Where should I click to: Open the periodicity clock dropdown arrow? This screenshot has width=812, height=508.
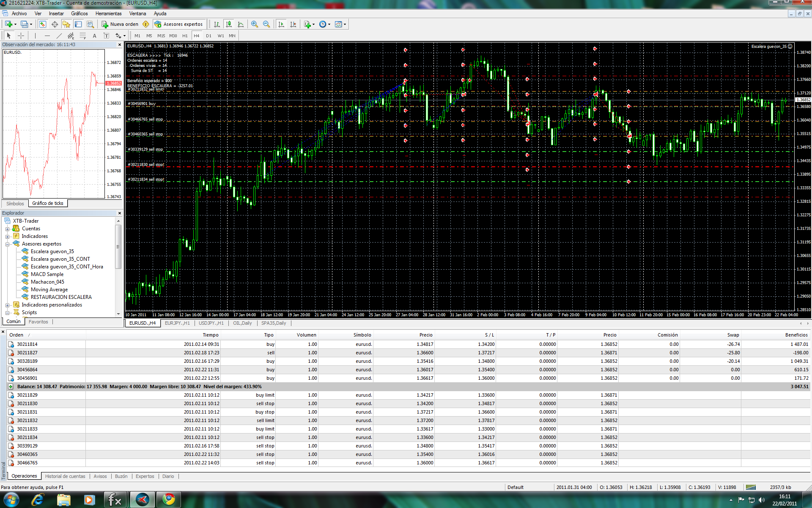click(x=329, y=25)
